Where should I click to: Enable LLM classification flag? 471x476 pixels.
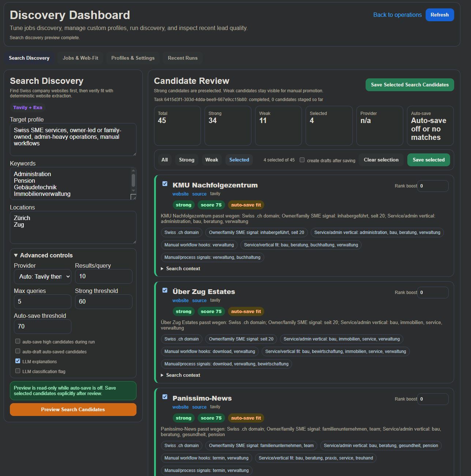[x=18, y=371]
